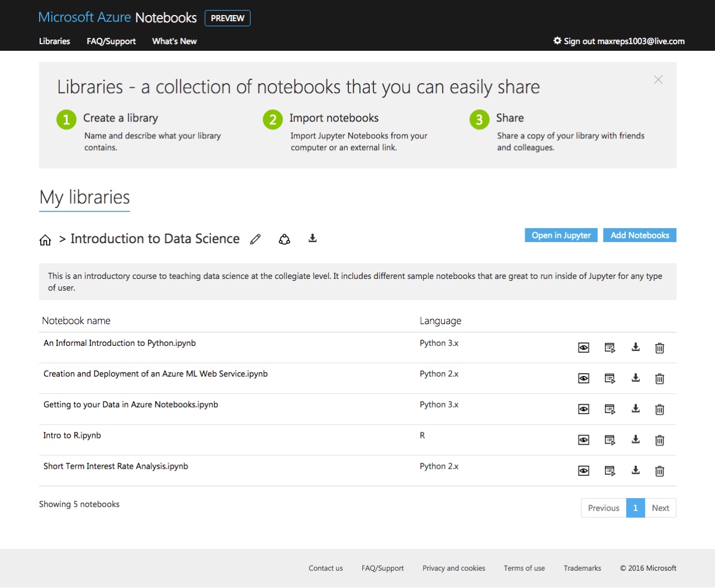The width and height of the screenshot is (715, 588).
Task: Click the © 2016 Microsoft footer text
Action: [x=648, y=568]
